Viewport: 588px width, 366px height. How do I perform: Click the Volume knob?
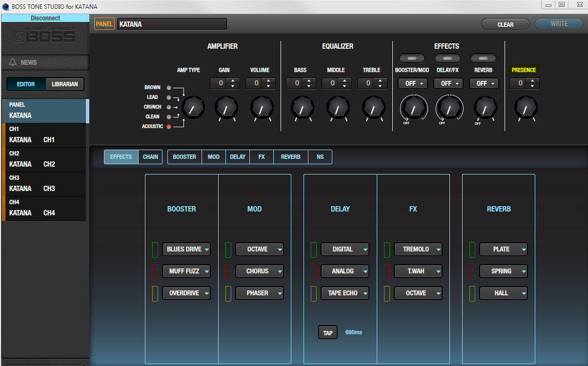pos(262,108)
